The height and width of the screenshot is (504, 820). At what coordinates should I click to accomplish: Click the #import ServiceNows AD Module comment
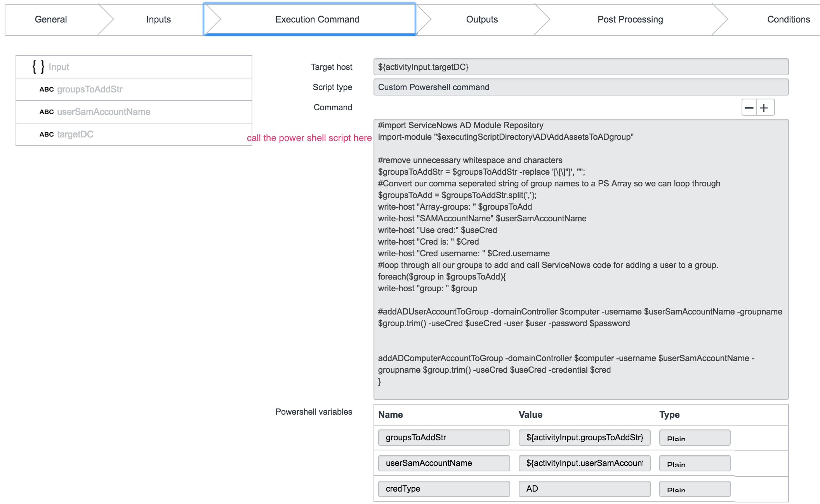460,125
